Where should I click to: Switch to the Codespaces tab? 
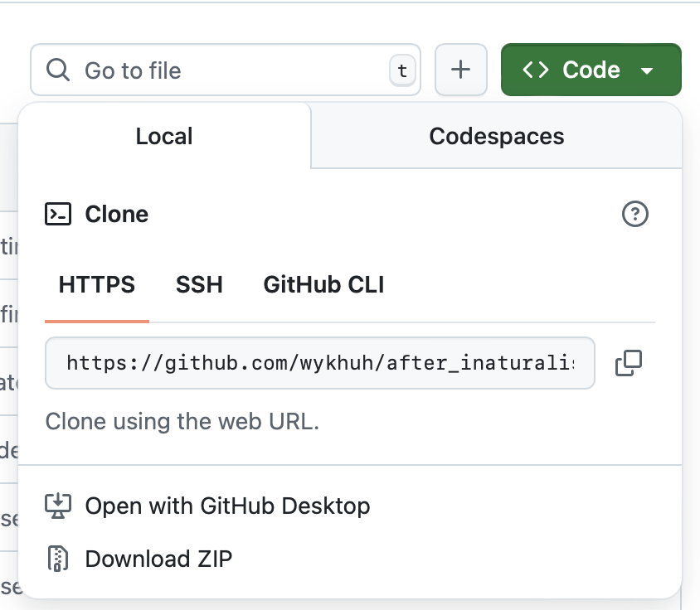pyautogui.click(x=496, y=137)
